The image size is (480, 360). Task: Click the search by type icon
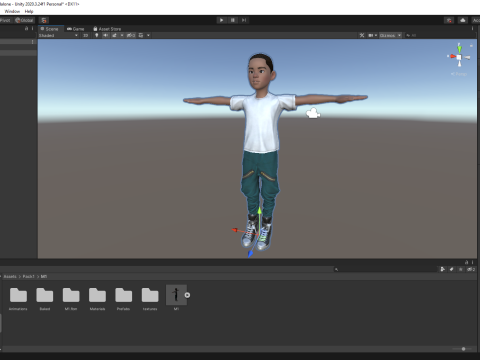pyautogui.click(x=443, y=269)
